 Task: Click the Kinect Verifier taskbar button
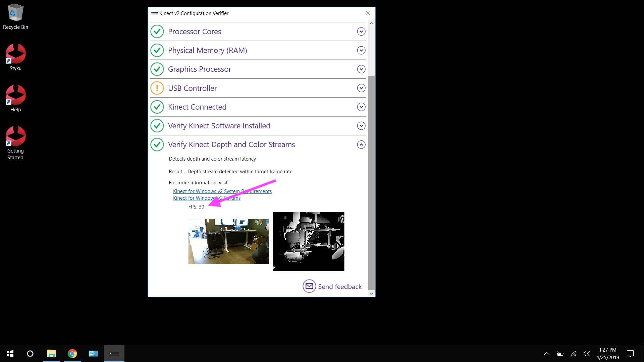[x=114, y=354]
